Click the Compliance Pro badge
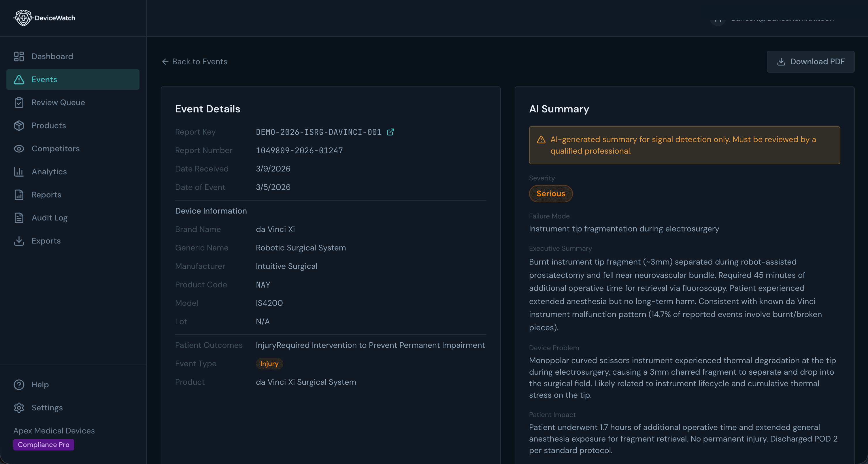Screen dimensions: 868x464 (x=43, y=444)
